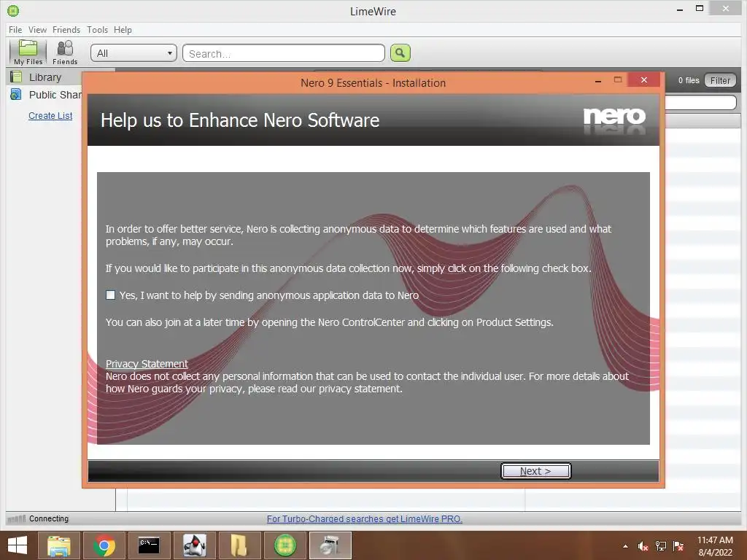Open LimeWire Help menu
747x560 pixels.
(x=123, y=29)
